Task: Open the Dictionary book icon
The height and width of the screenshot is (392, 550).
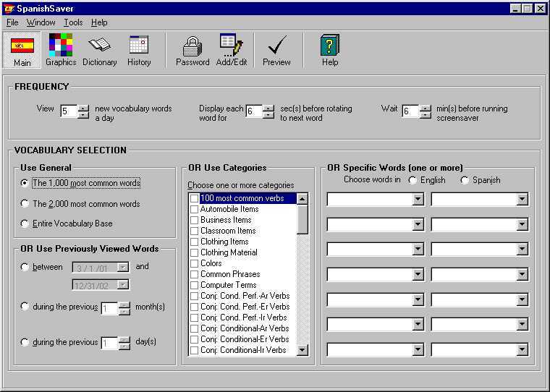Action: [x=100, y=50]
